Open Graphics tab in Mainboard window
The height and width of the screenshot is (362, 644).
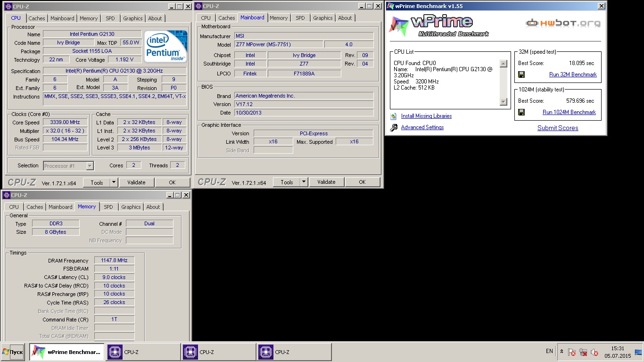pyautogui.click(x=322, y=18)
